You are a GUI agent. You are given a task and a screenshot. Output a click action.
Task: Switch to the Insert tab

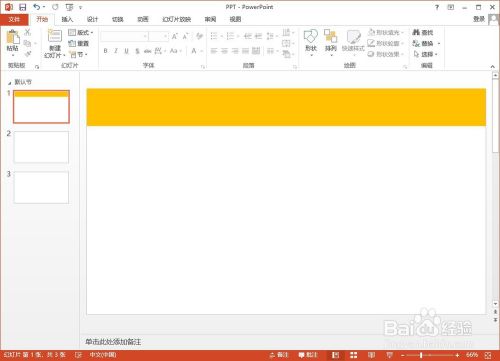click(x=67, y=19)
